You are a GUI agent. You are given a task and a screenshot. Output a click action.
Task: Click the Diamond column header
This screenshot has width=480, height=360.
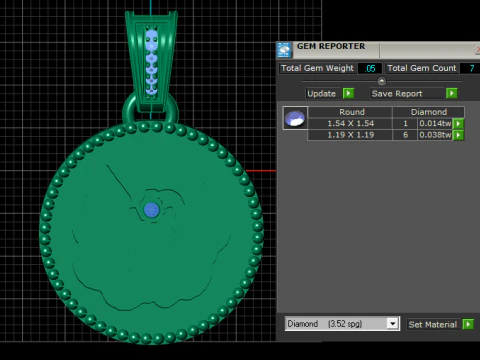[428, 112]
